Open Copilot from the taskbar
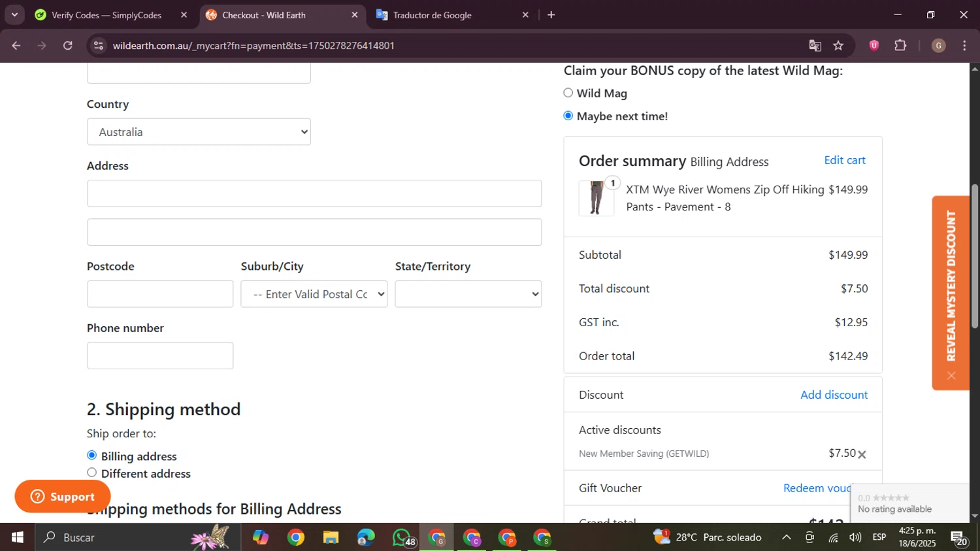Image resolution: width=980 pixels, height=551 pixels. (261, 537)
